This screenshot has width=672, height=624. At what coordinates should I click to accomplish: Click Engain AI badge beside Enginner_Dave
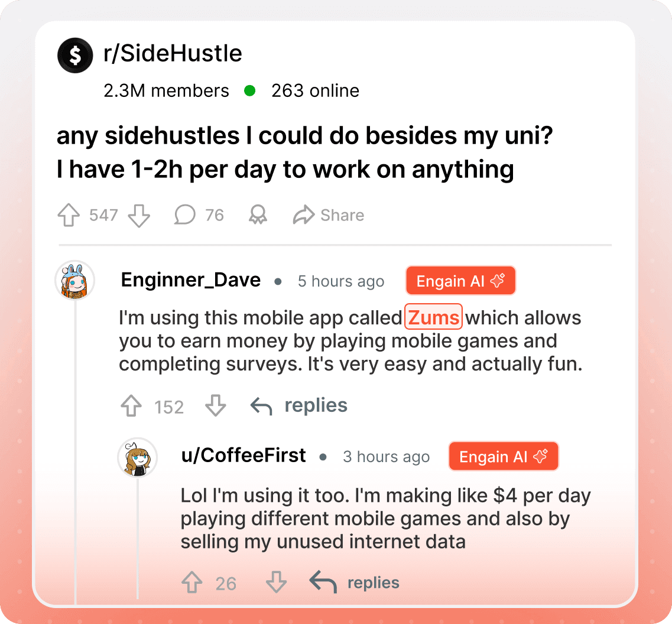click(460, 281)
